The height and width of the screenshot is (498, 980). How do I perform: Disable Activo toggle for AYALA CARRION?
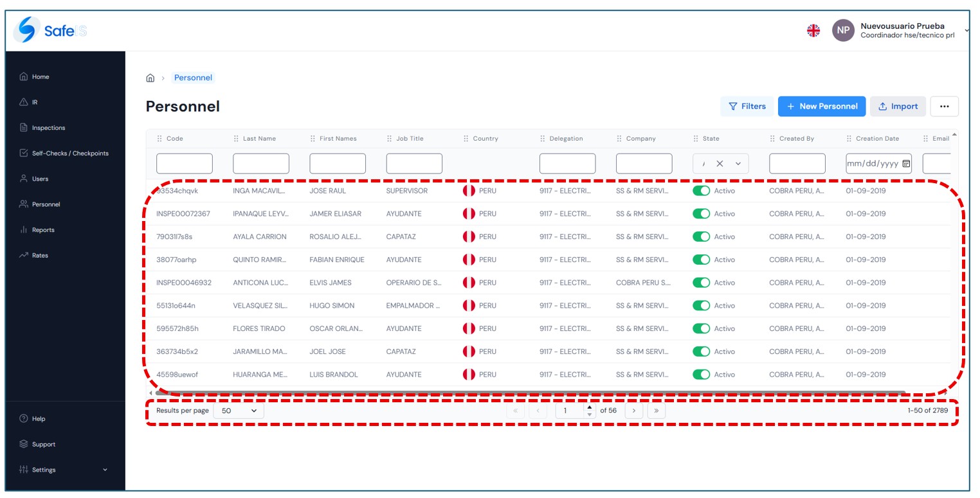[701, 236]
